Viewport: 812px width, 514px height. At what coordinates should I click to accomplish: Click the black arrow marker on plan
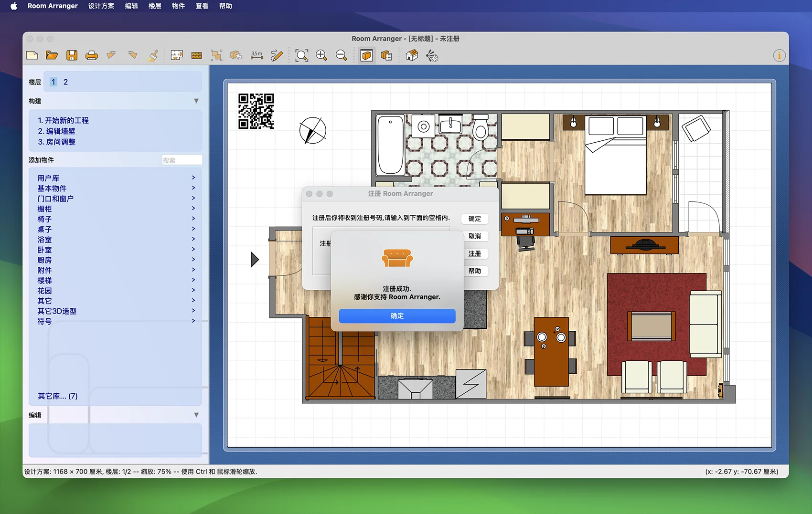[255, 260]
